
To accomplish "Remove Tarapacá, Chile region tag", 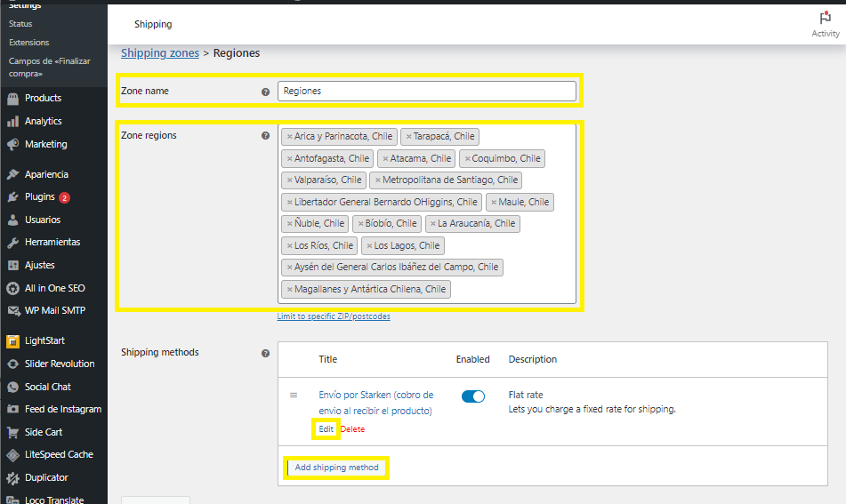I will tap(407, 137).
